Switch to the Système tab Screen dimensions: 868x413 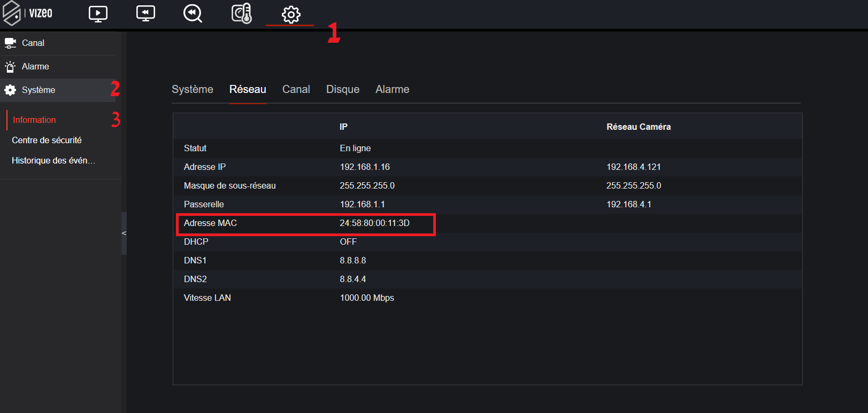tap(192, 89)
